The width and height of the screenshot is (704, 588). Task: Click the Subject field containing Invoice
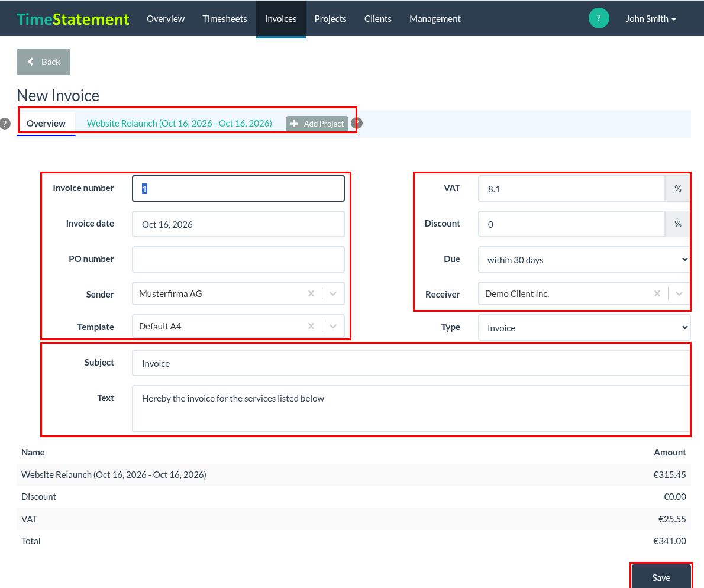(411, 363)
